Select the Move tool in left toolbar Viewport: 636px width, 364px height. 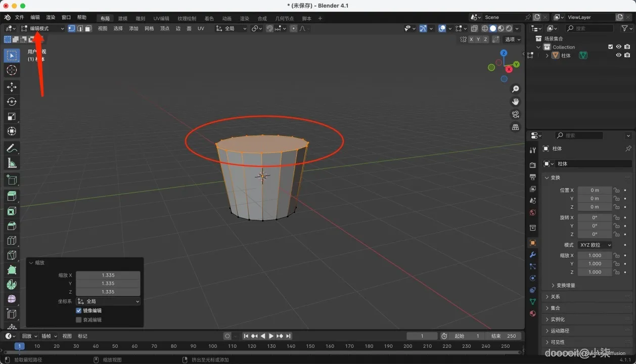[x=12, y=87]
